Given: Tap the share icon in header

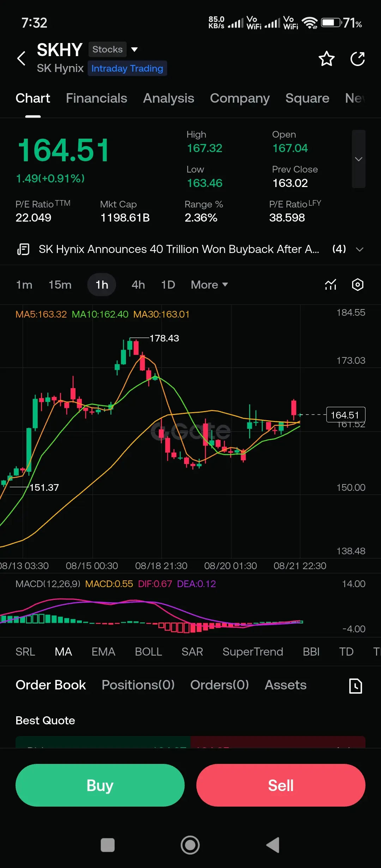Looking at the screenshot, I should coord(357,59).
